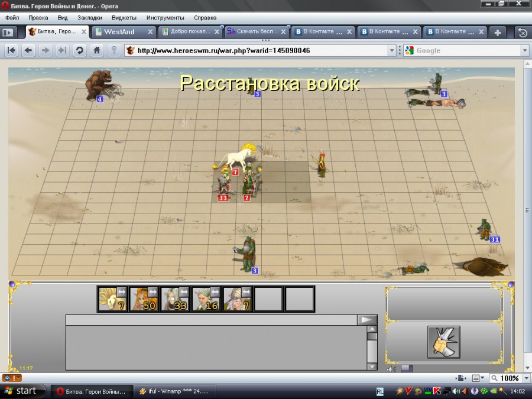532x399 pixels.
Task: Open the home page
Action: pyautogui.click(x=97, y=51)
